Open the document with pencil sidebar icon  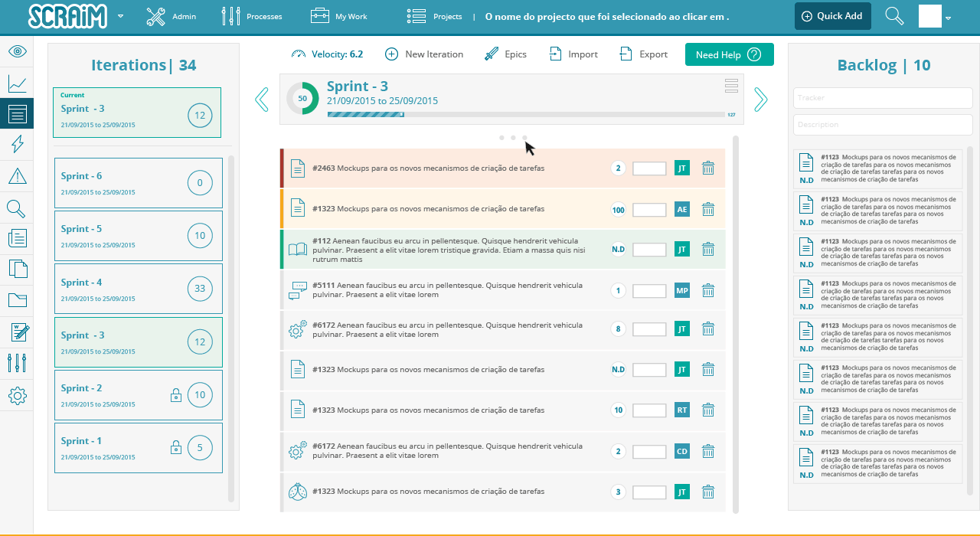(20, 332)
